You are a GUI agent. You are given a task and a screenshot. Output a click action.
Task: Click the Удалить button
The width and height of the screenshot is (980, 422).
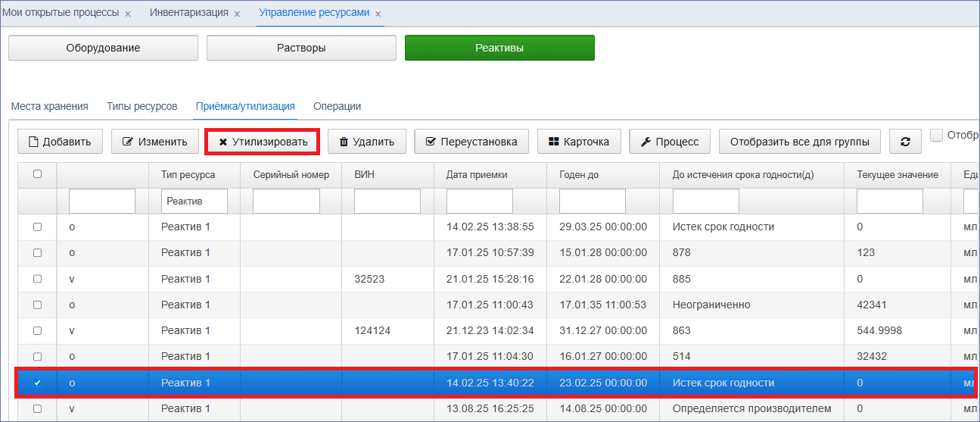point(366,142)
